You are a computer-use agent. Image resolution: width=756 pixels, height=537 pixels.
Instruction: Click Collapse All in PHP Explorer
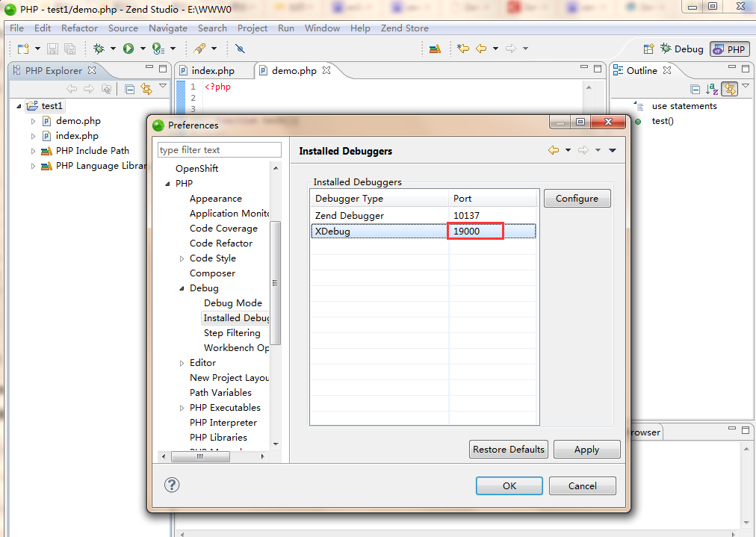click(129, 89)
